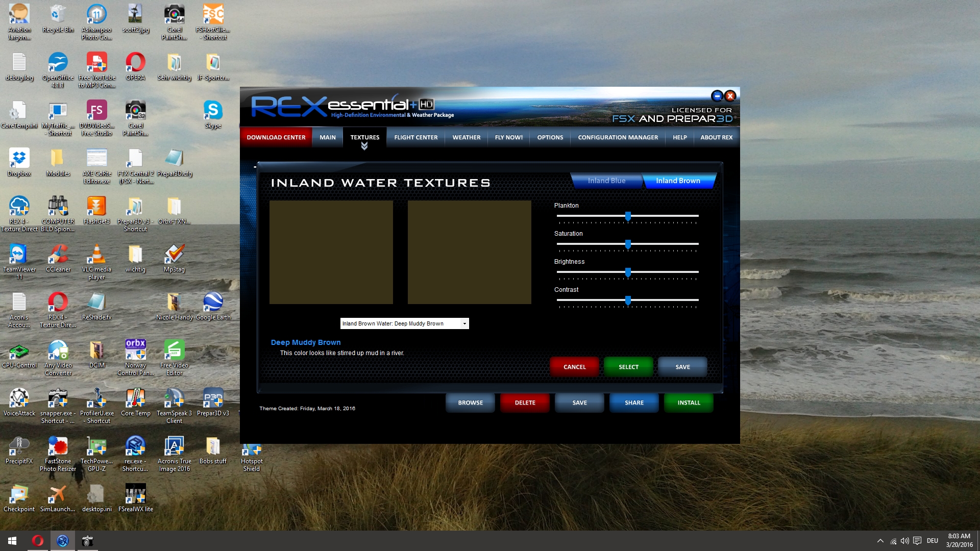The image size is (980, 551).
Task: Click the camera app taskbar icon
Action: tap(87, 541)
